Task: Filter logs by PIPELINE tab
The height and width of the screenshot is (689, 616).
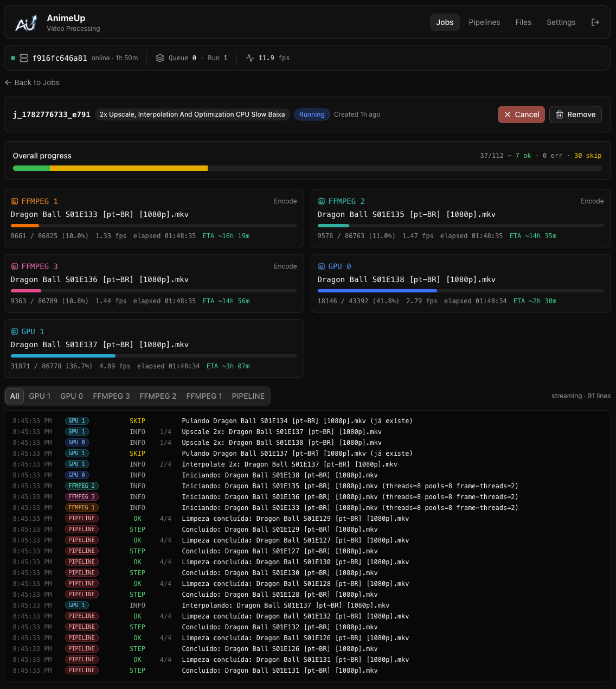Action: click(x=248, y=396)
